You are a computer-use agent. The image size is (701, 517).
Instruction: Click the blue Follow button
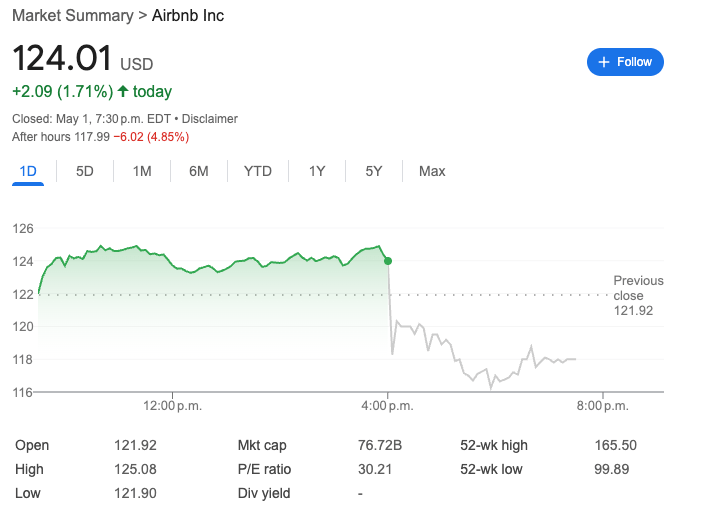click(x=625, y=62)
